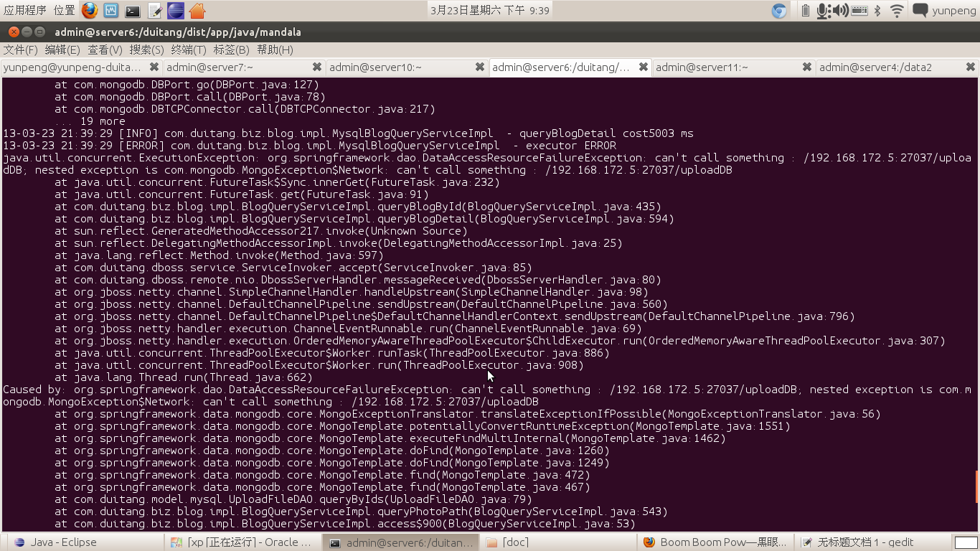This screenshot has height=551, width=980.
Task: Open the keyboard input method indicator
Action: pos(859,11)
